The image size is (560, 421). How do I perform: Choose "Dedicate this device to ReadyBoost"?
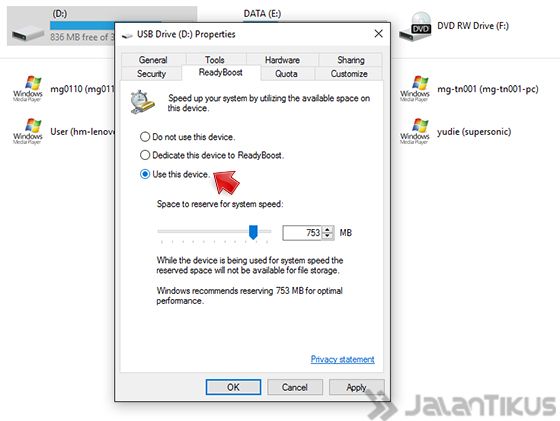[x=145, y=155]
